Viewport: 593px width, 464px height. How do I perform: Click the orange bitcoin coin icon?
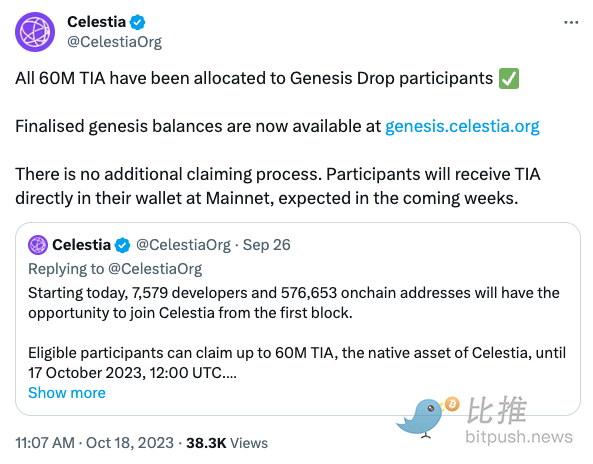tap(452, 404)
